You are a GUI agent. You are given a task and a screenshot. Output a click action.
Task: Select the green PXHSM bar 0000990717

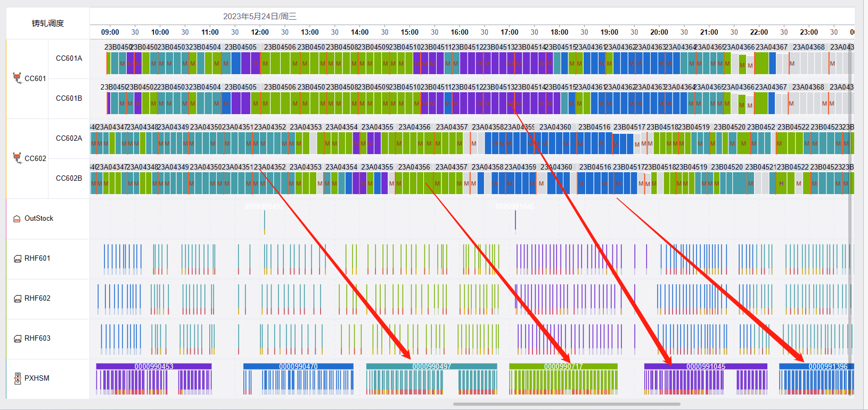563,366
